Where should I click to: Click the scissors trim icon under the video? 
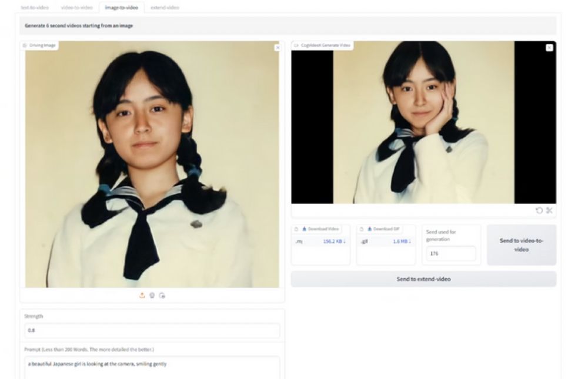click(x=549, y=210)
